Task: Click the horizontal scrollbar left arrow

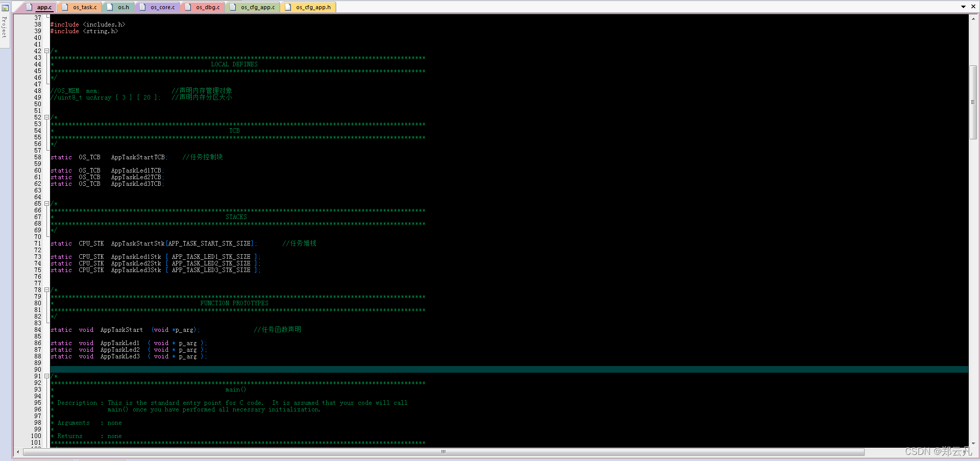Action: (x=18, y=452)
